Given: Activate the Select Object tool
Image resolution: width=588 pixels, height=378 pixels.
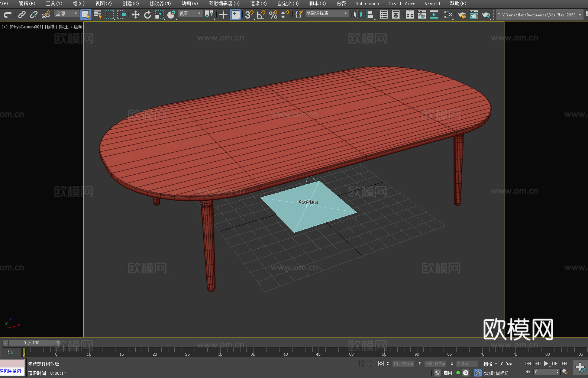Looking at the screenshot, I should (x=86, y=14).
